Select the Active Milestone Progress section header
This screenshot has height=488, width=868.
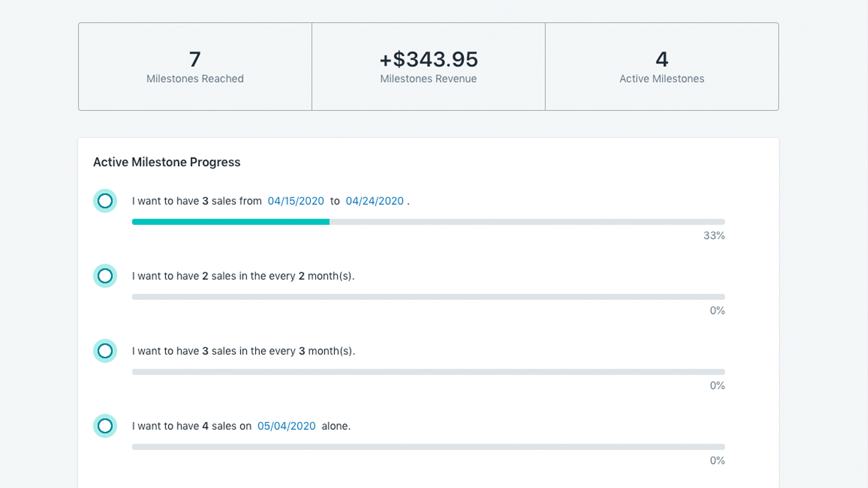click(x=167, y=162)
